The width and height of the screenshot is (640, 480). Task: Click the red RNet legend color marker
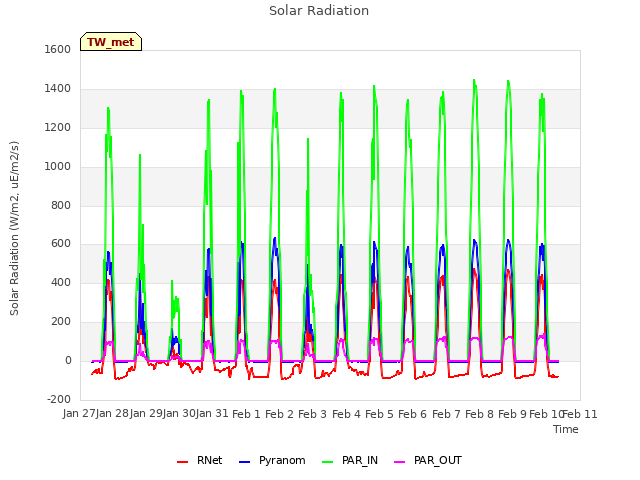point(182,462)
